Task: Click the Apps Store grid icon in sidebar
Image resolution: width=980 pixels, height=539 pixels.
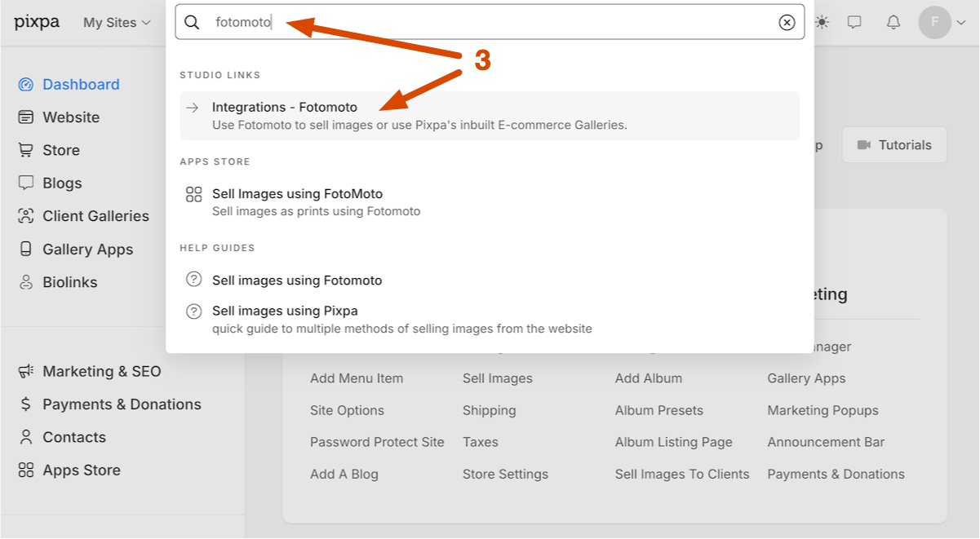Action: pyautogui.click(x=26, y=470)
